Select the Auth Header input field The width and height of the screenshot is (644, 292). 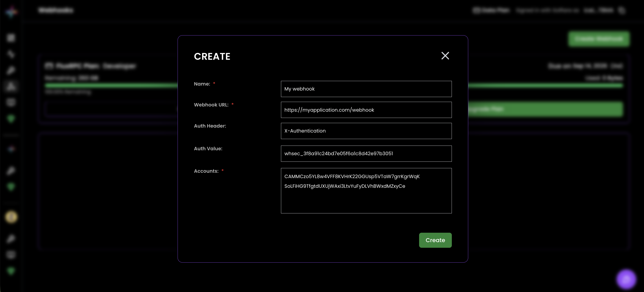(366, 131)
